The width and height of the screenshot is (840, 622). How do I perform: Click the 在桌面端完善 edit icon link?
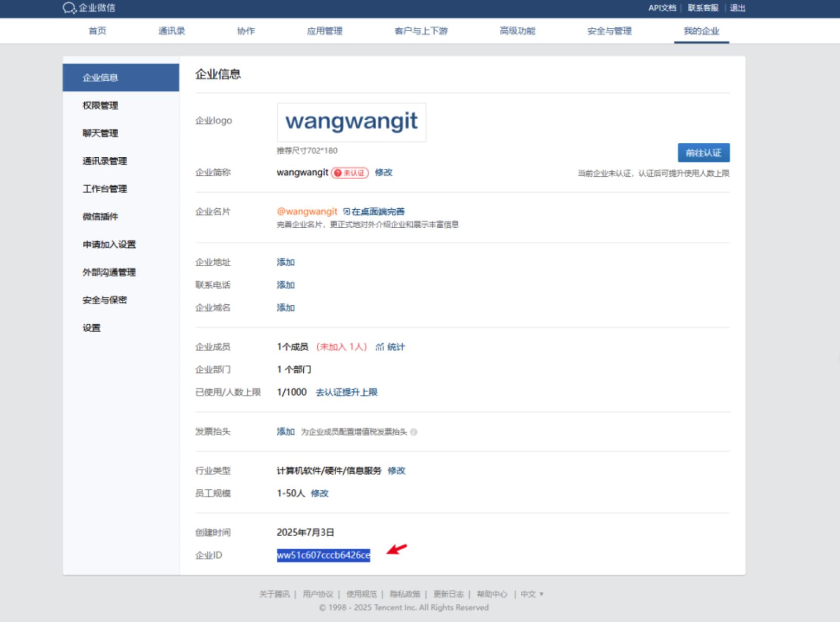pyautogui.click(x=346, y=211)
